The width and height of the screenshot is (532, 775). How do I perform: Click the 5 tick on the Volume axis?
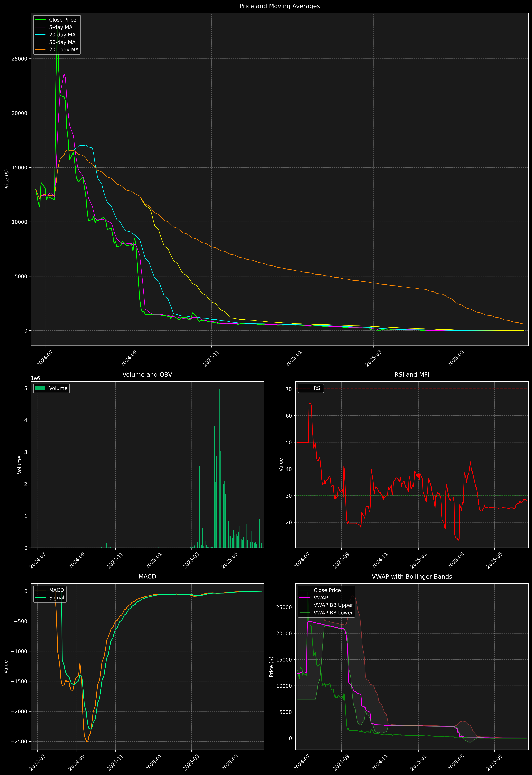coord(26,388)
